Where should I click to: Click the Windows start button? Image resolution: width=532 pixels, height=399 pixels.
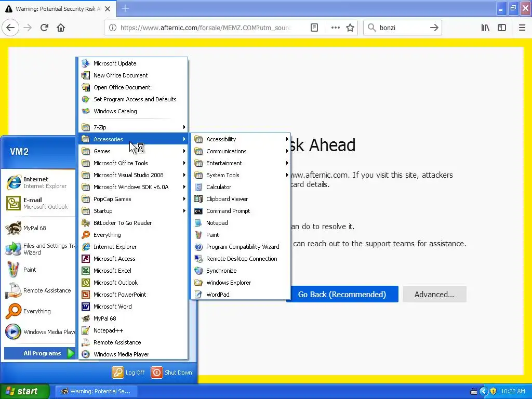pos(24,391)
